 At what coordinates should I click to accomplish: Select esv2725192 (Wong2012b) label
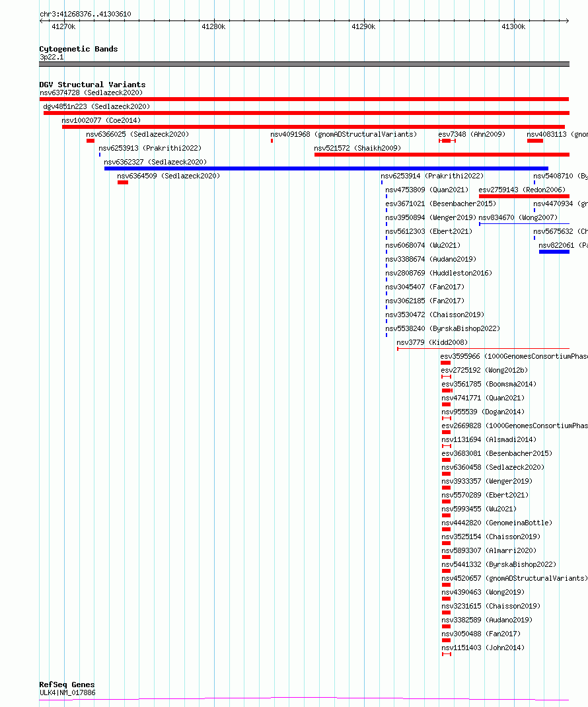[485, 370]
